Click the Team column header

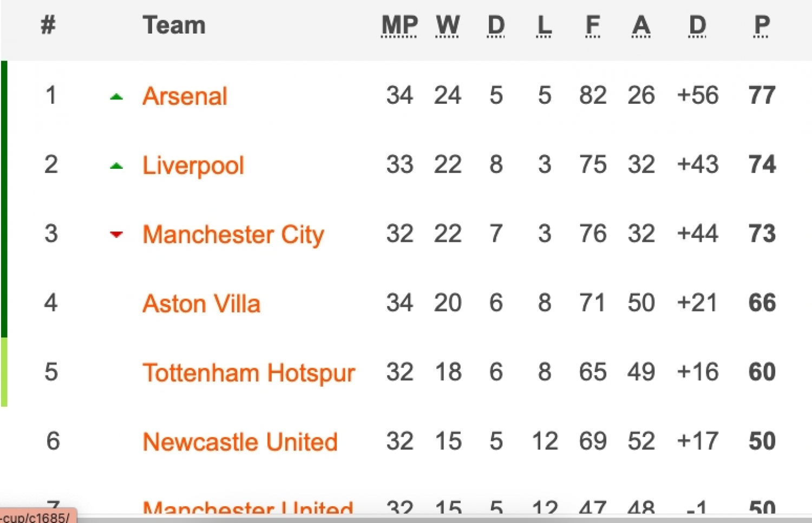(x=174, y=25)
